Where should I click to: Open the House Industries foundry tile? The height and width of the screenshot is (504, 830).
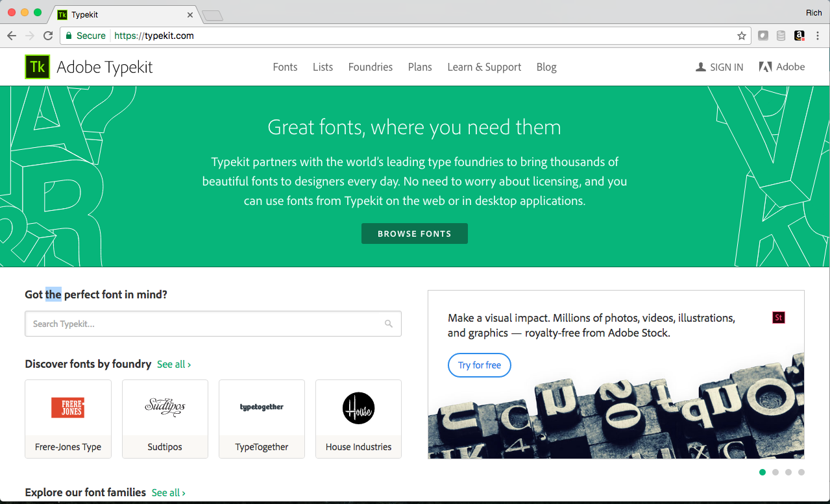[358, 419]
